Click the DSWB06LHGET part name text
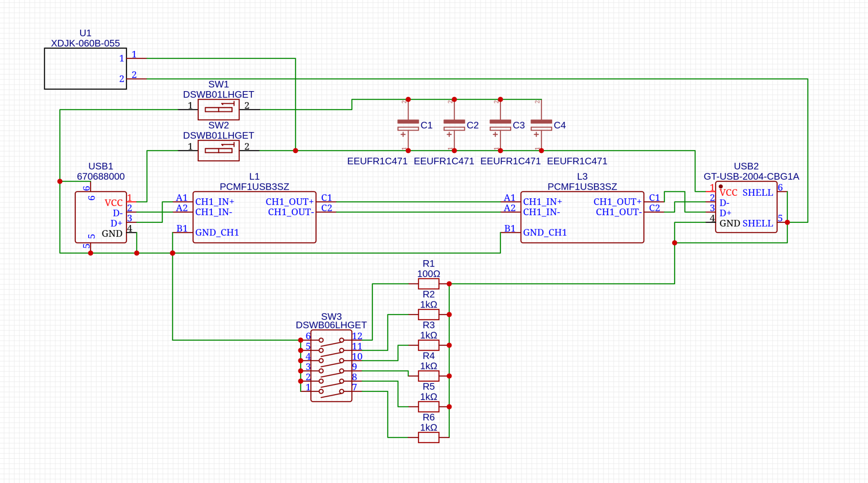 click(x=331, y=325)
